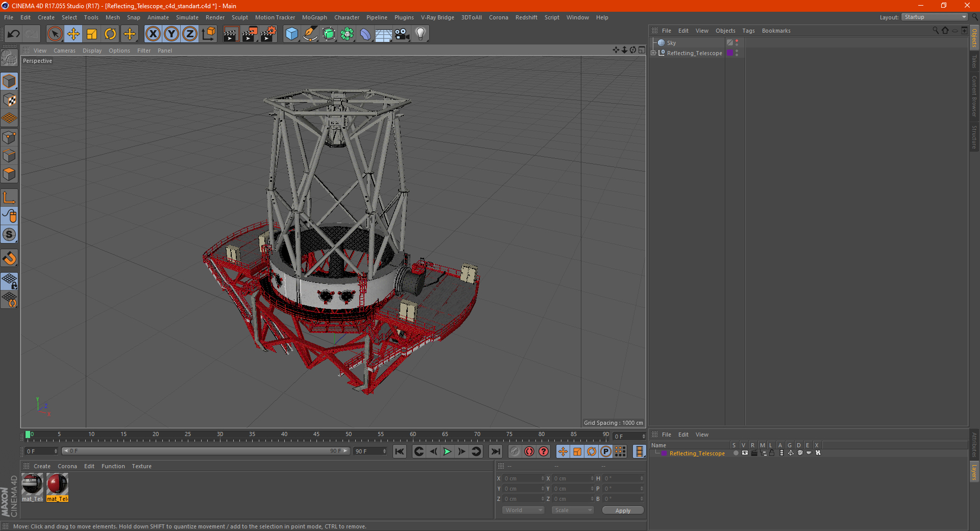Open the MoGraph menu

tap(314, 17)
